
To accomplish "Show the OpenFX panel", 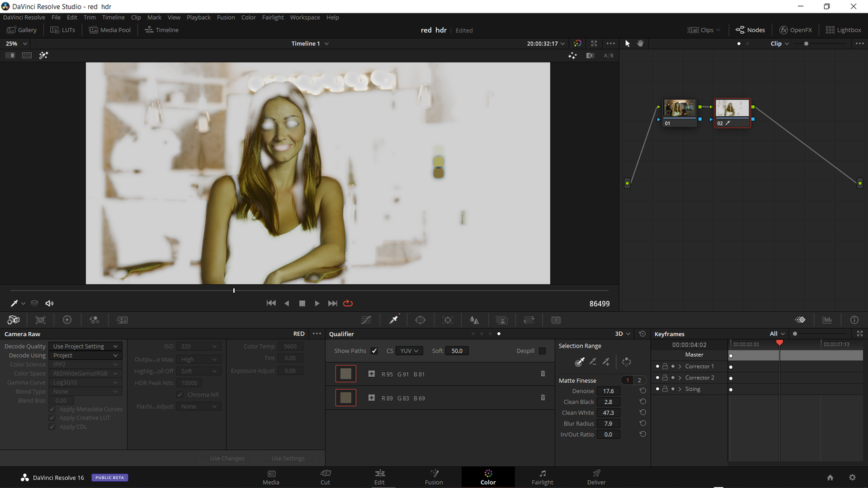I will (x=795, y=30).
